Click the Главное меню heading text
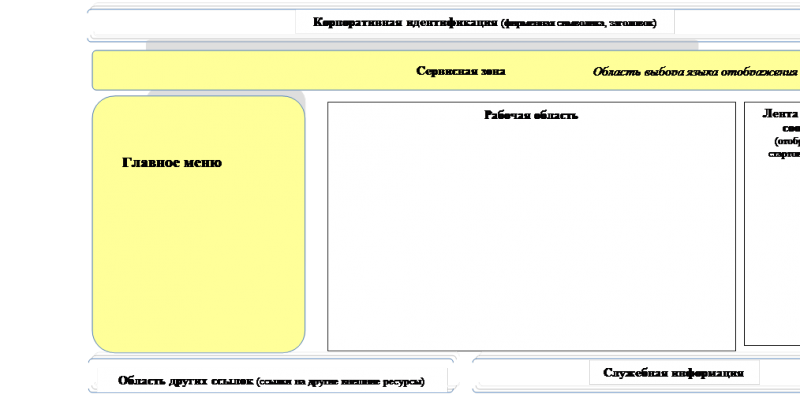Image resolution: width=800 pixels, height=394 pixels. [x=172, y=163]
